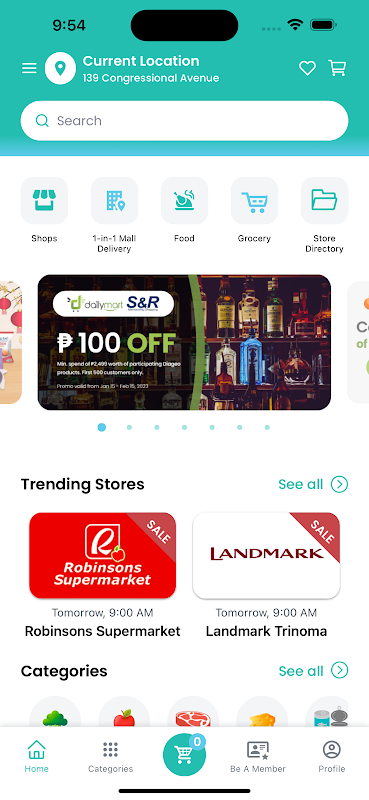369x800 pixels.
Task: Expand Categories with See all arrow
Action: tap(313, 670)
